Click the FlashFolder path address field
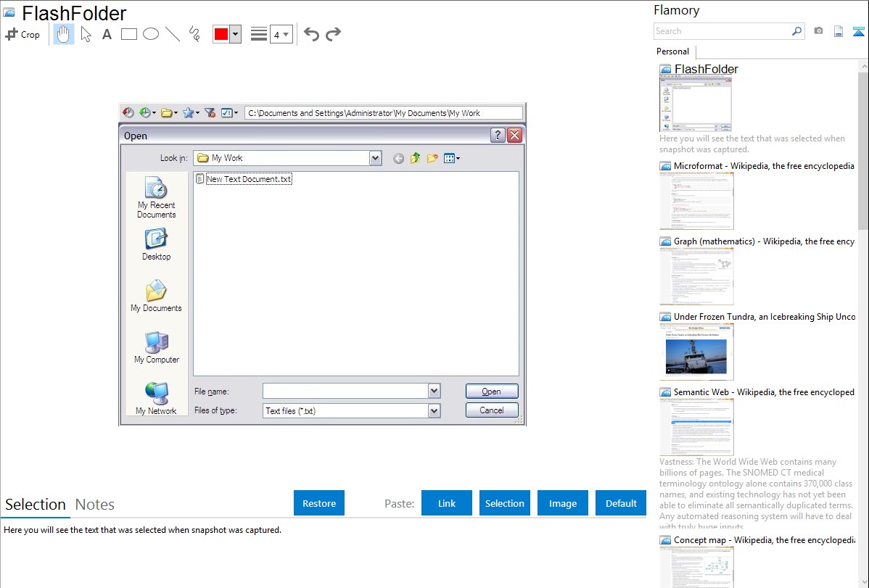Image resolution: width=869 pixels, height=588 pixels. tap(384, 113)
